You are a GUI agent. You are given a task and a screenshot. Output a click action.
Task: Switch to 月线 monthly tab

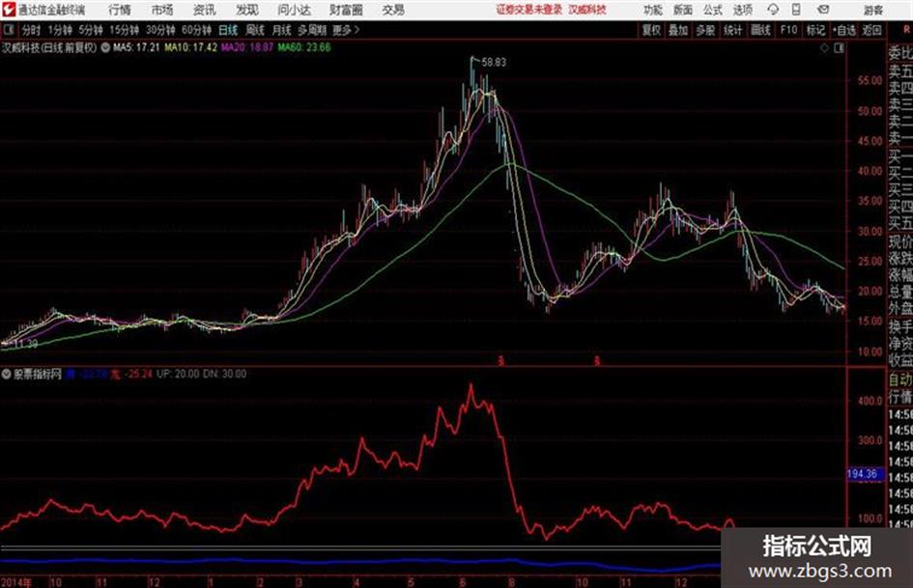tap(282, 30)
